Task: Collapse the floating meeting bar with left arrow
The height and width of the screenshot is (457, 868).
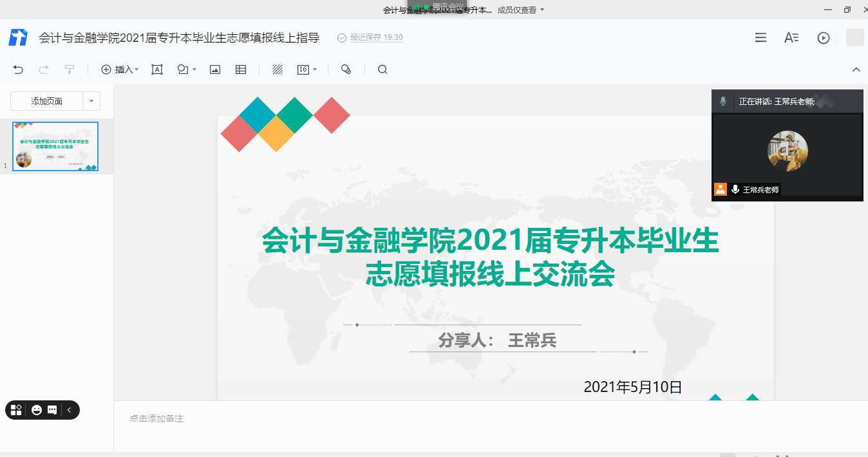Action: [x=70, y=410]
